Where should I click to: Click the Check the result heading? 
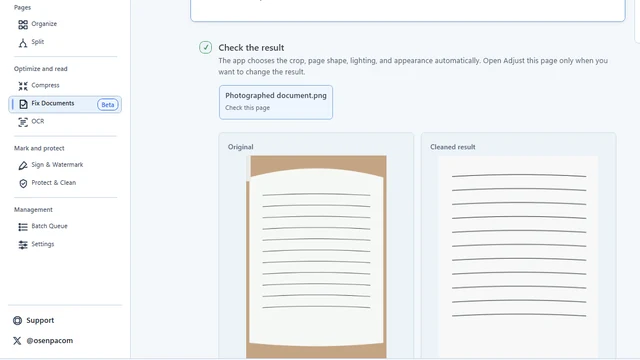(251, 48)
